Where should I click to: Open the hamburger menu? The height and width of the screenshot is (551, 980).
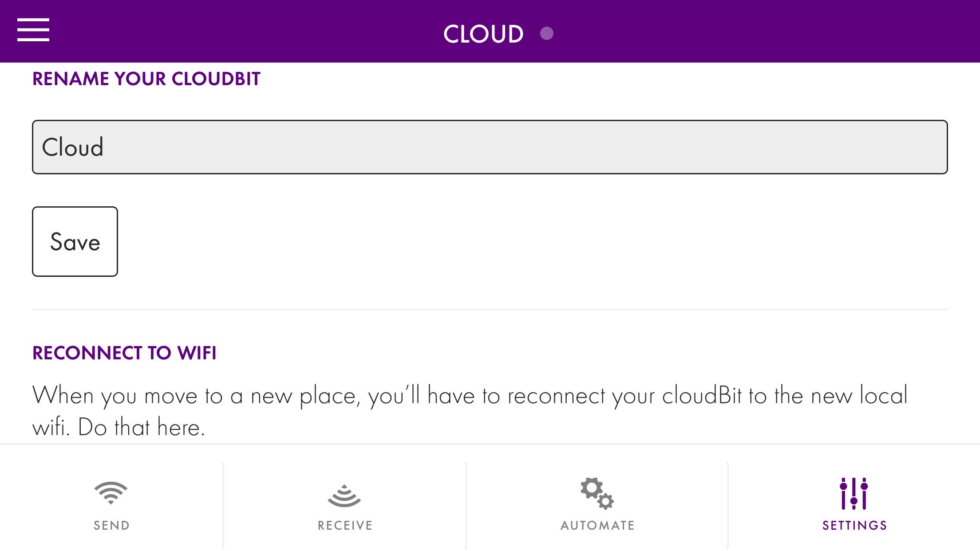click(x=33, y=30)
